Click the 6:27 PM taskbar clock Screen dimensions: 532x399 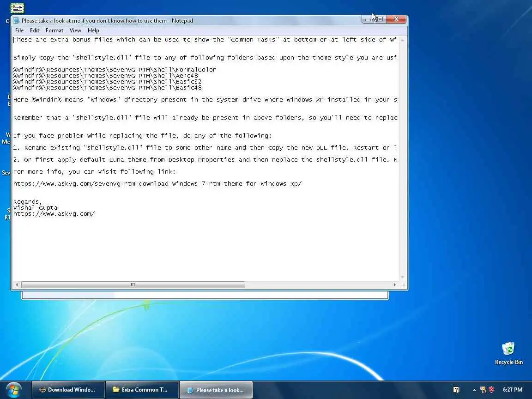[x=512, y=390]
